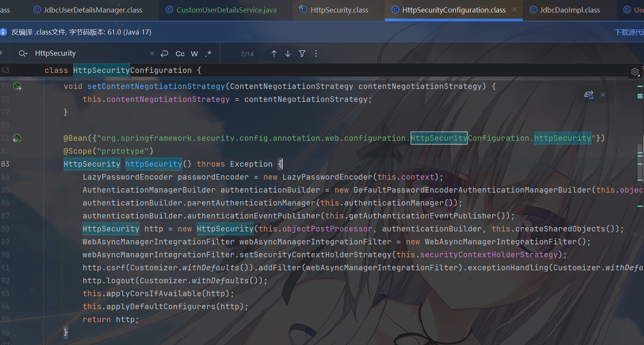Click gutter bean icon on line 81
Image resolution: width=644 pixels, height=345 pixels.
click(17, 138)
